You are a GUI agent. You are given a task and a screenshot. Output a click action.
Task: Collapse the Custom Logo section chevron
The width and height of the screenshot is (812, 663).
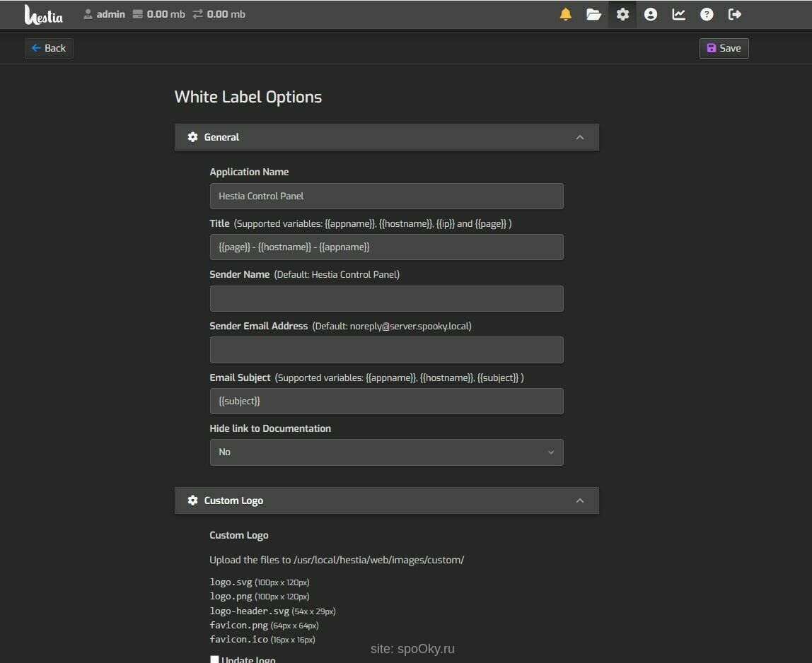click(x=580, y=500)
